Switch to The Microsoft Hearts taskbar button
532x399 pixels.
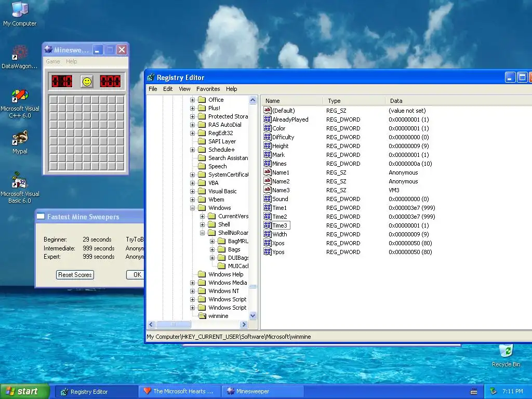point(179,391)
